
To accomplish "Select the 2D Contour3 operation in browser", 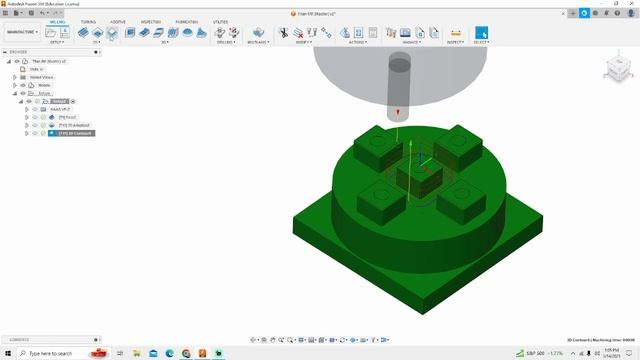I will 72,133.
